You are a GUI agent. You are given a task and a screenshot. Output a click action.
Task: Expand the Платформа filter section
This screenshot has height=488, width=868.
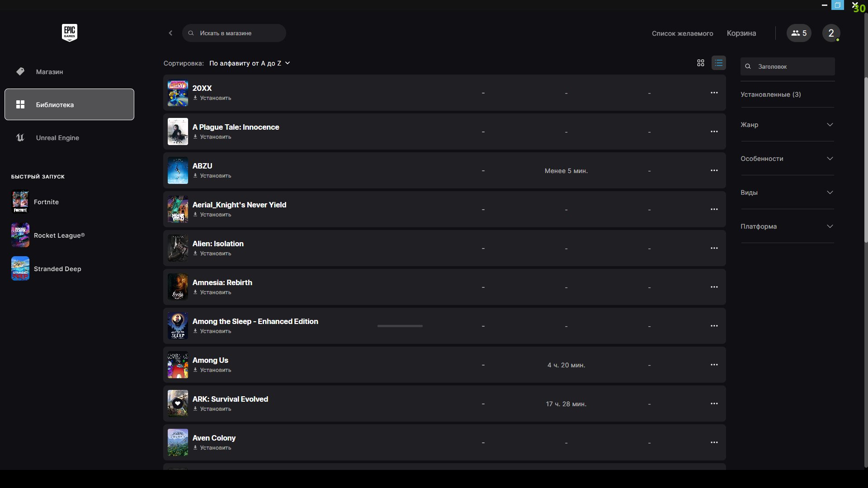tap(787, 226)
